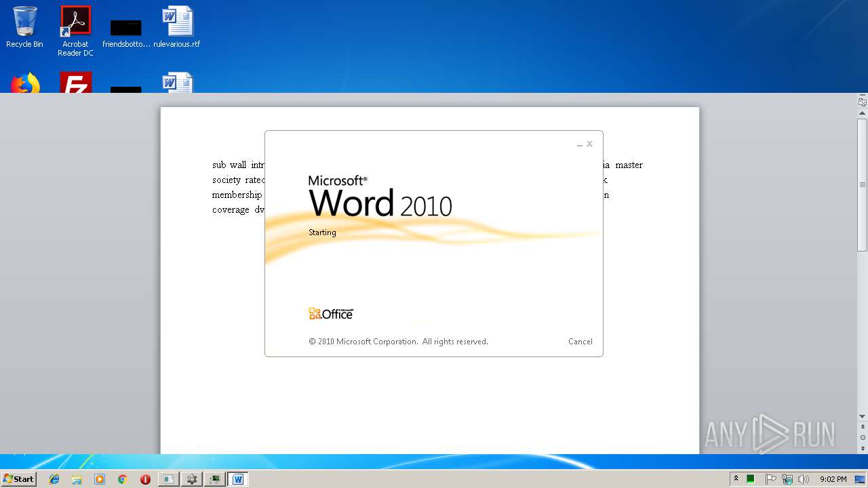
Task: Toggle the ruler button above Word scrollbar
Action: click(863, 102)
